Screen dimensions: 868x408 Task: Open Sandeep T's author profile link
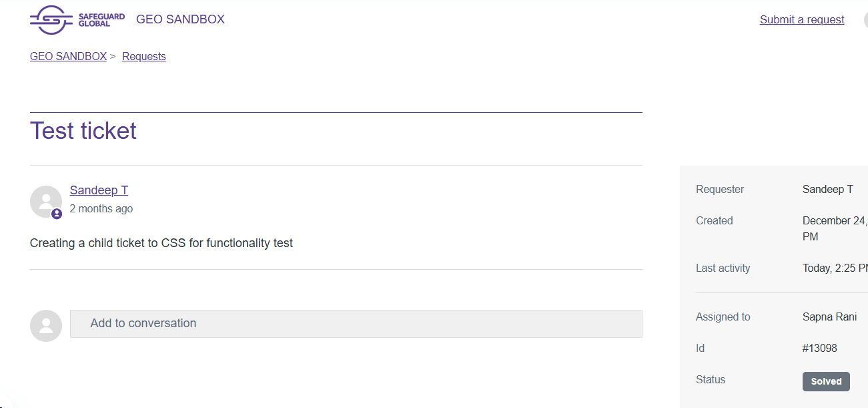click(x=99, y=190)
